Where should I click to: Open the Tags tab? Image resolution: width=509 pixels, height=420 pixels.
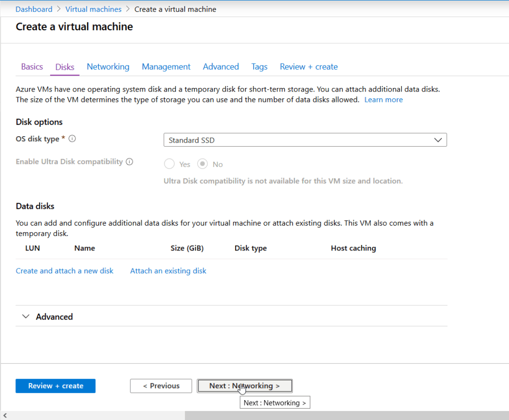(x=259, y=67)
